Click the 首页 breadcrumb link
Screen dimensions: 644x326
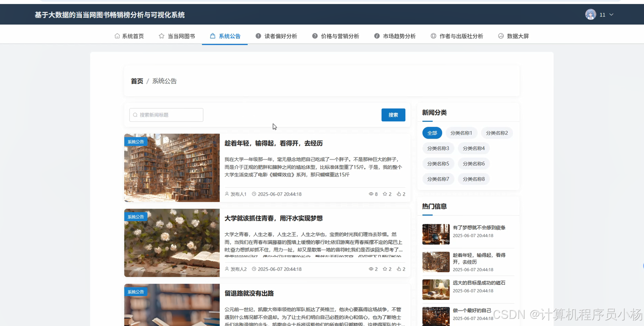point(137,81)
